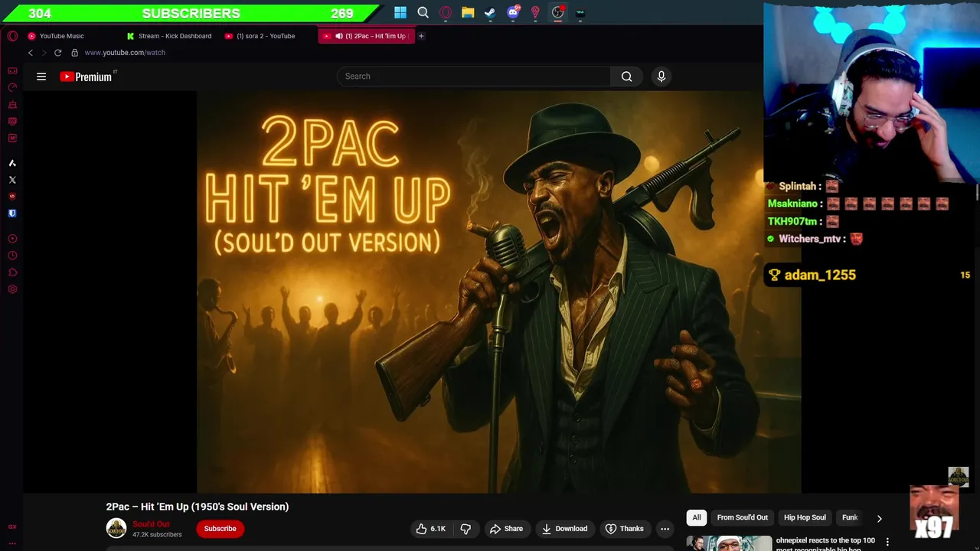Click the YouTube Premium logo
The width and height of the screenshot is (980, 551).
click(x=87, y=77)
